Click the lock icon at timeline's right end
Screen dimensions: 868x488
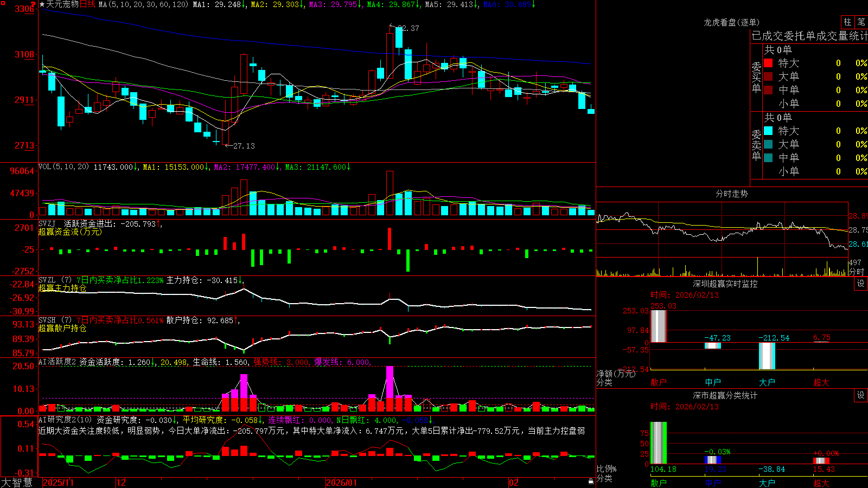(x=591, y=481)
